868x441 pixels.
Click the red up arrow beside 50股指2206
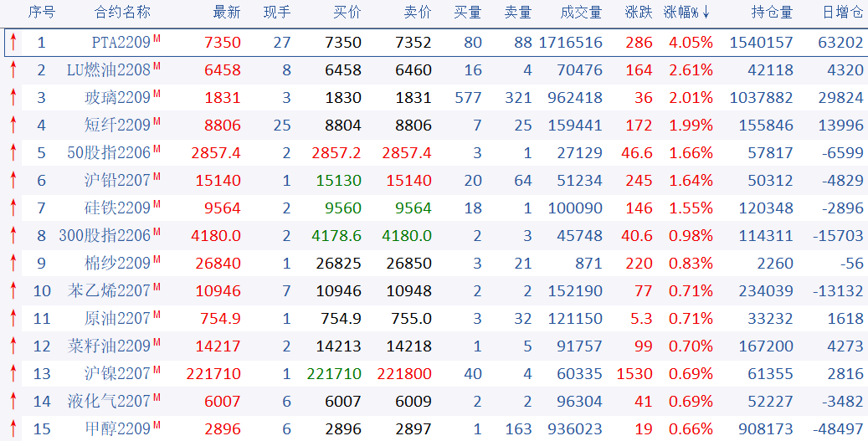point(13,153)
